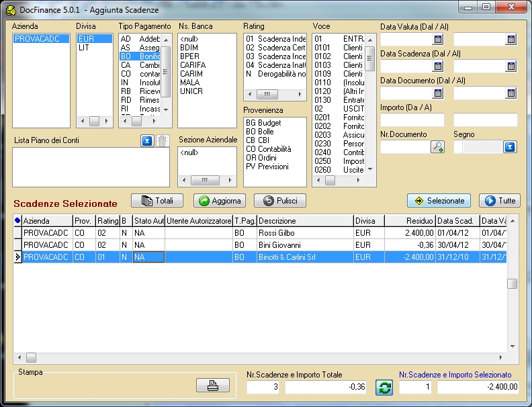The height and width of the screenshot is (407, 532).
Task: Expand the Segno dropdown
Action: [510, 147]
